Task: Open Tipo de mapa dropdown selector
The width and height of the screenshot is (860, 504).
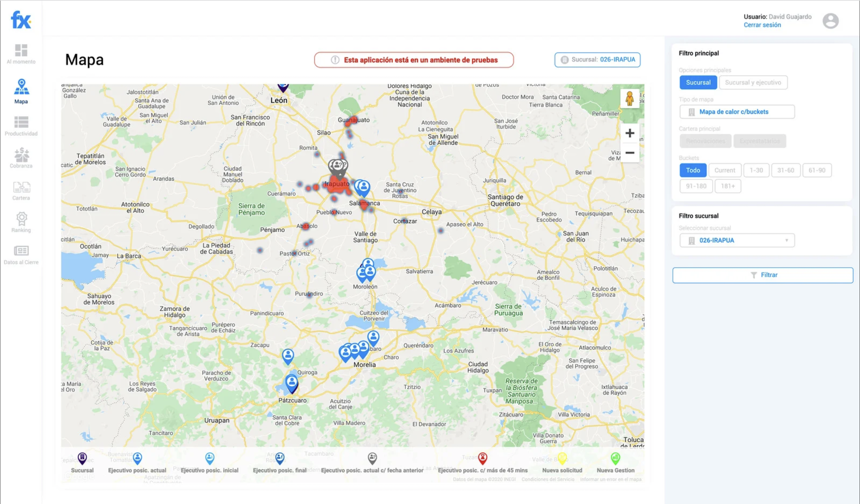Action: (737, 112)
